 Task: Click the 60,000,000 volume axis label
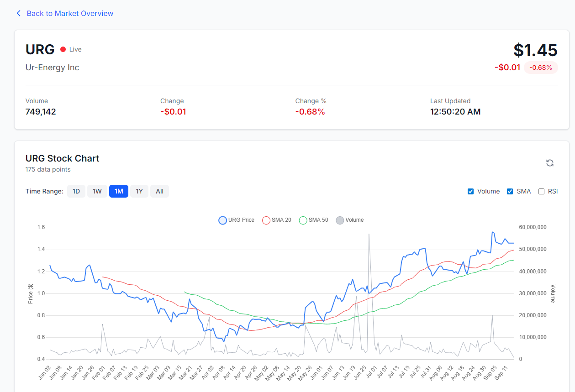pyautogui.click(x=533, y=227)
